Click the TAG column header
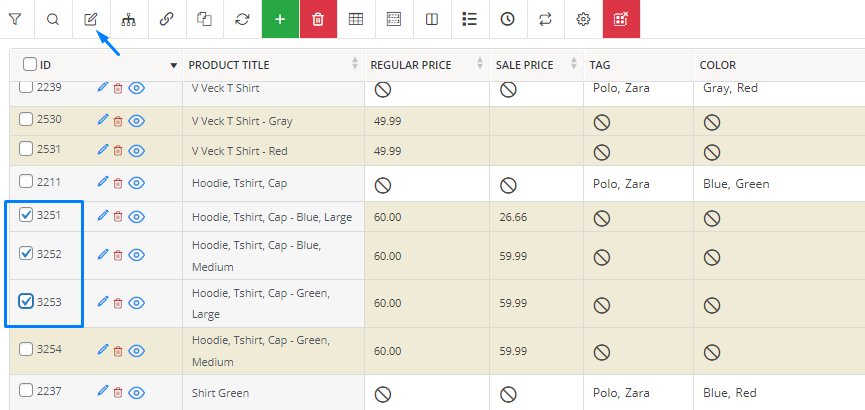865x410 pixels. pos(600,65)
